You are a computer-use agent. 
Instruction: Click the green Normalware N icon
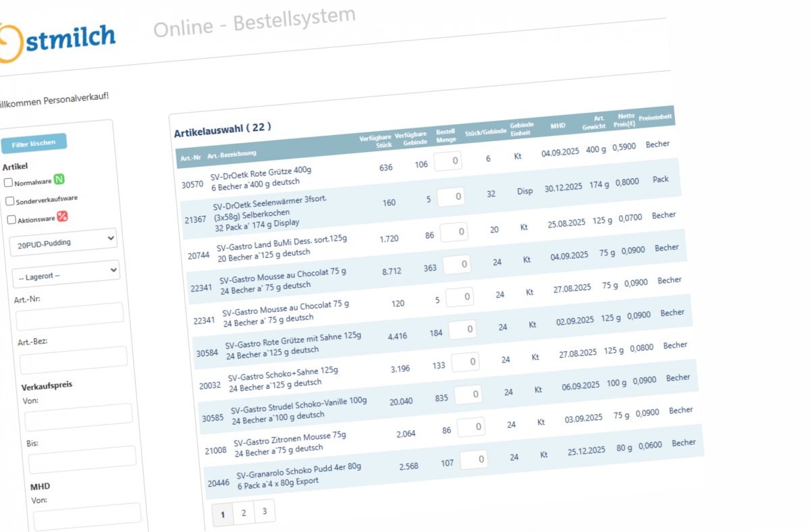59,180
